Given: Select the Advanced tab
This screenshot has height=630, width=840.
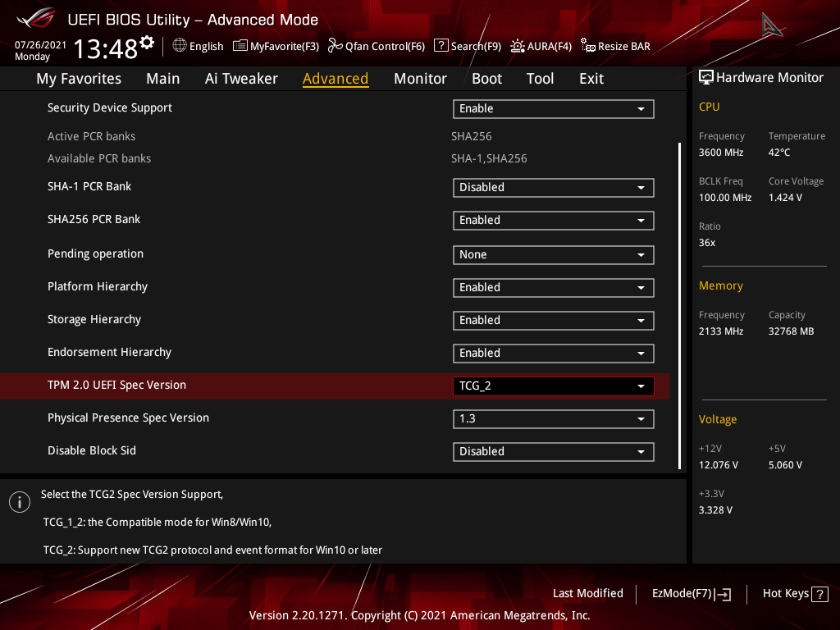Looking at the screenshot, I should [x=336, y=79].
